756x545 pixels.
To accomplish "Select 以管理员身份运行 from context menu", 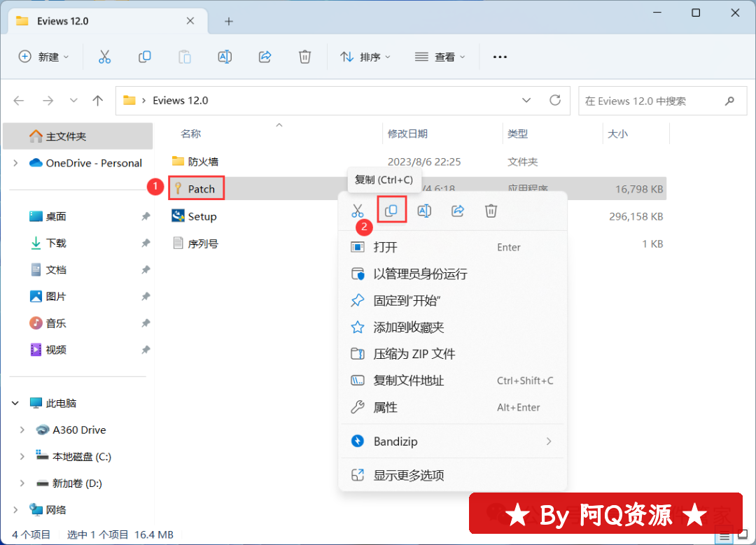I will 420,274.
